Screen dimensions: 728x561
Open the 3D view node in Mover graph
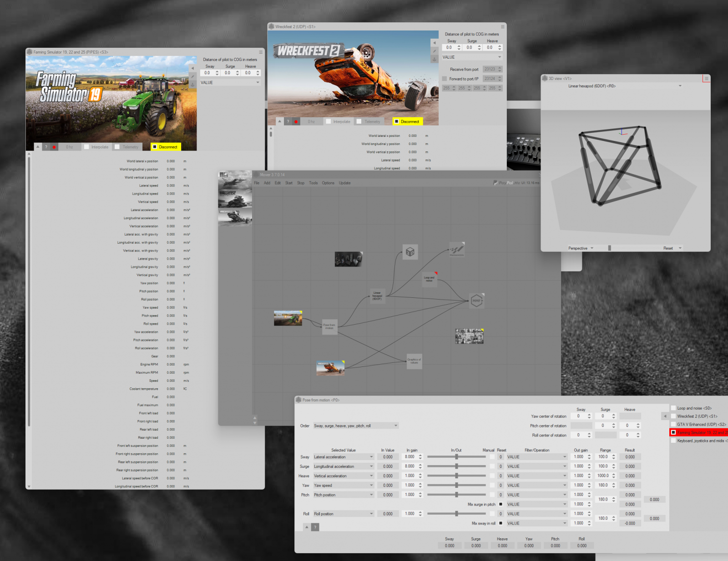(x=410, y=251)
